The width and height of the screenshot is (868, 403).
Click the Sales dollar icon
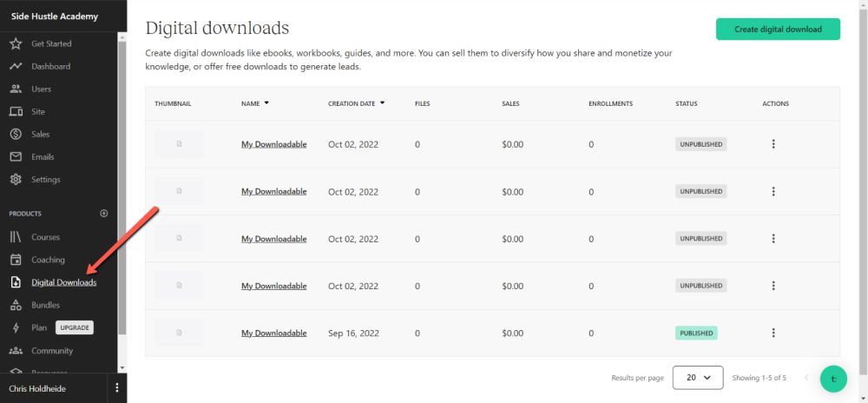tap(16, 134)
